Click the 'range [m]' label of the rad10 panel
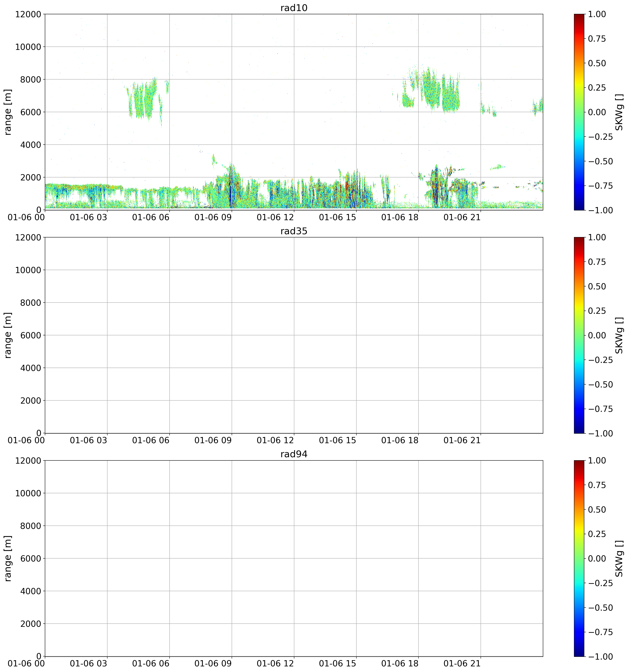Viewport: 628px width, 672px height. (8, 112)
